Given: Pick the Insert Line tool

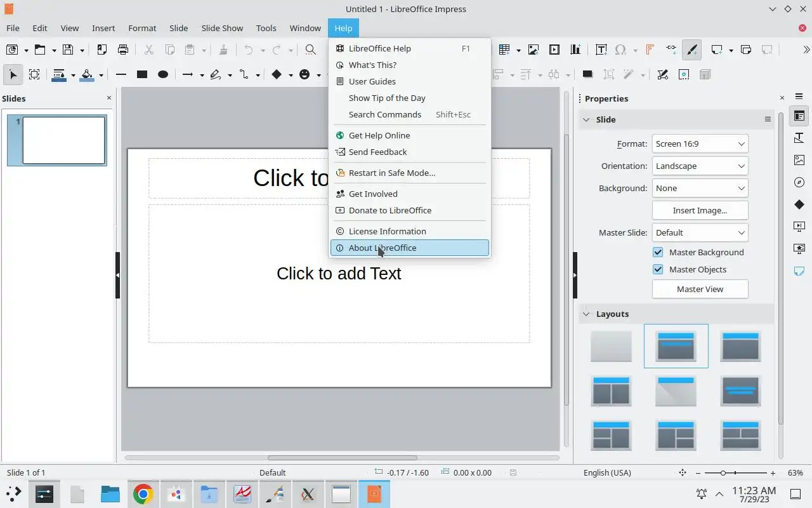Looking at the screenshot, I should 121,75.
